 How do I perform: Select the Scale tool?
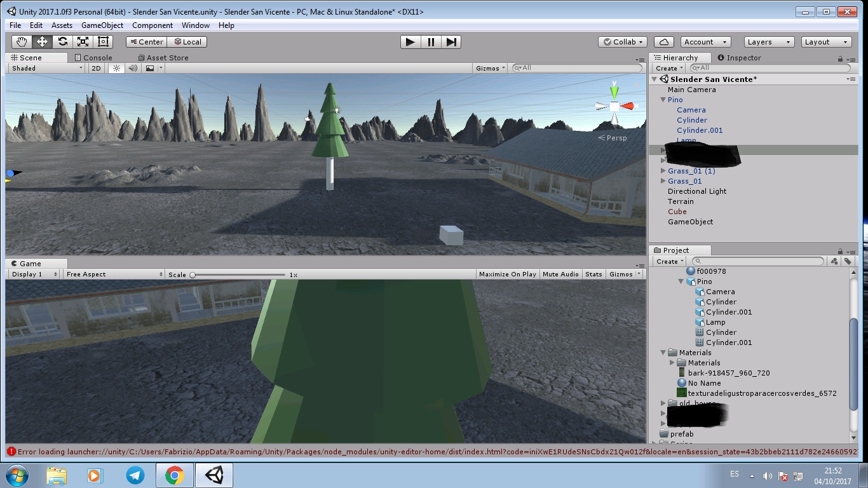tap(83, 42)
